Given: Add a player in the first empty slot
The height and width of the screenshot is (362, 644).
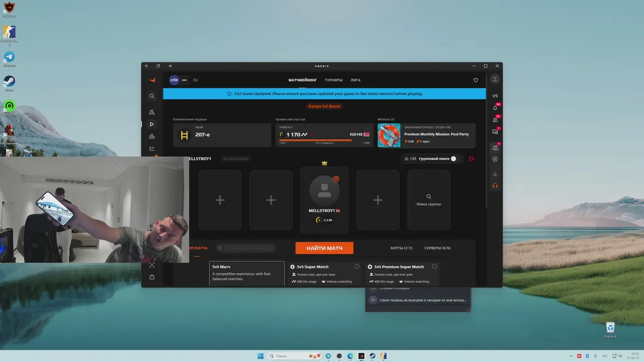Looking at the screenshot, I should (220, 200).
